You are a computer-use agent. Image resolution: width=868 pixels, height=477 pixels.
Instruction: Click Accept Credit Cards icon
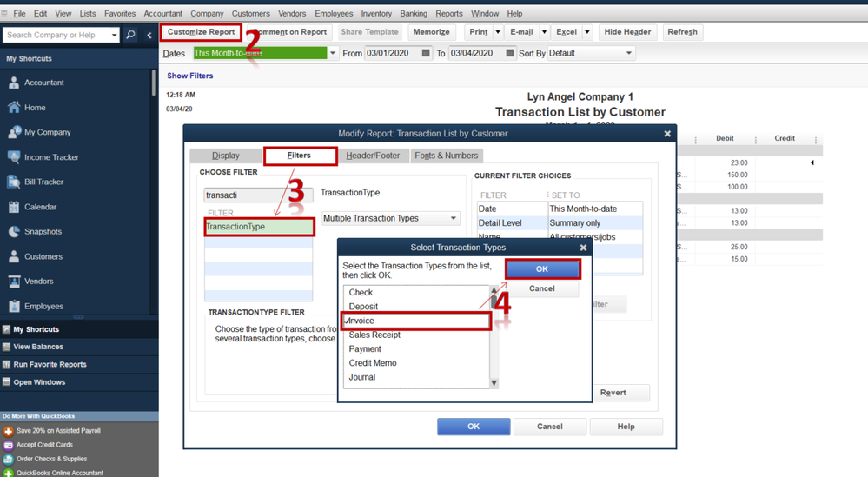pyautogui.click(x=9, y=445)
